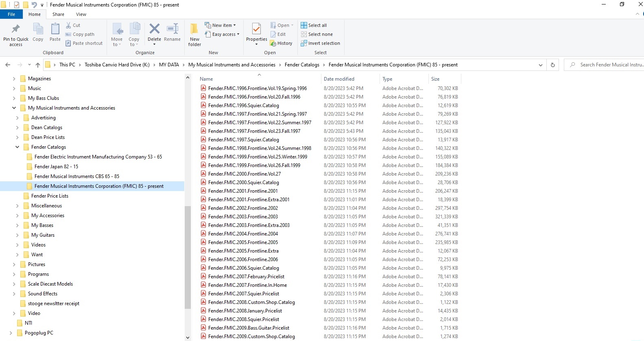Click the Delete icon in the ribbon
644x341 pixels.
[x=155, y=29]
